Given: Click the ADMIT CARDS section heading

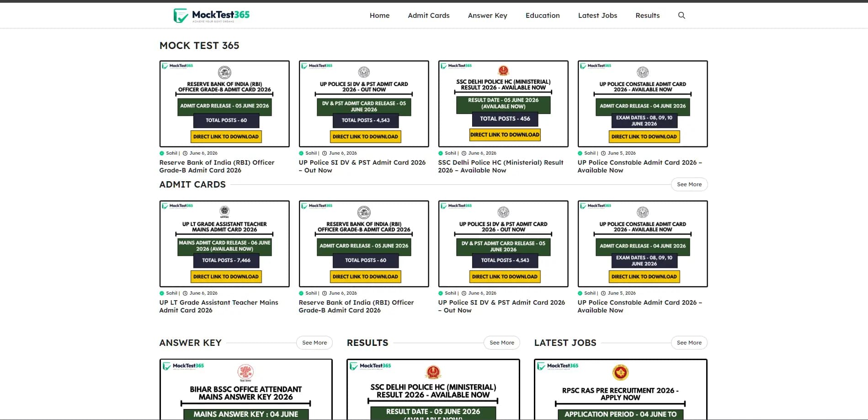Looking at the screenshot, I should (192, 184).
